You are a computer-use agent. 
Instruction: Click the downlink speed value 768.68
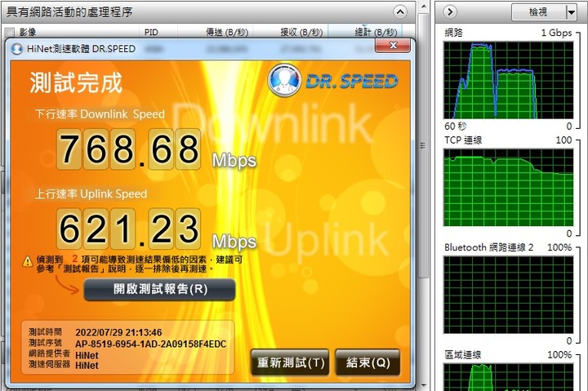pos(129,149)
